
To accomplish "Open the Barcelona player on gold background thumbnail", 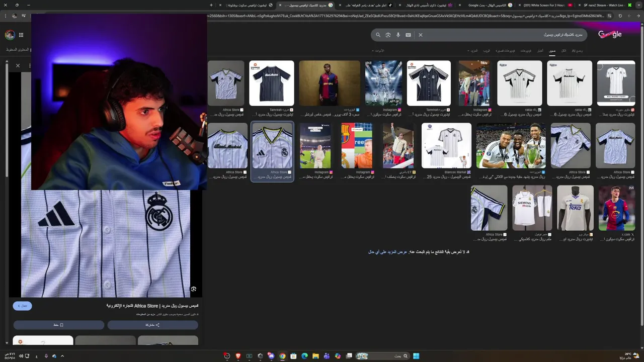I will point(330,83).
